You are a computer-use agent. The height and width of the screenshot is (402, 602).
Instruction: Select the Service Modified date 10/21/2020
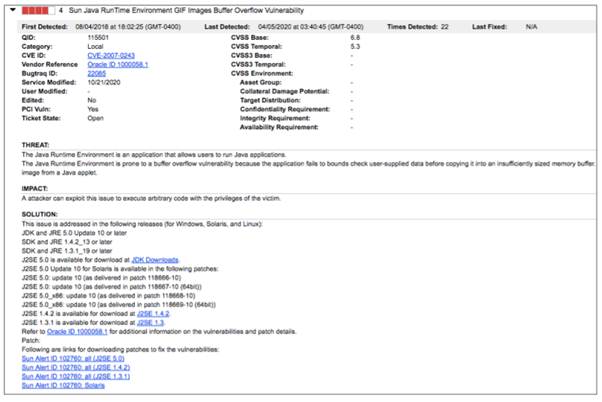click(104, 83)
